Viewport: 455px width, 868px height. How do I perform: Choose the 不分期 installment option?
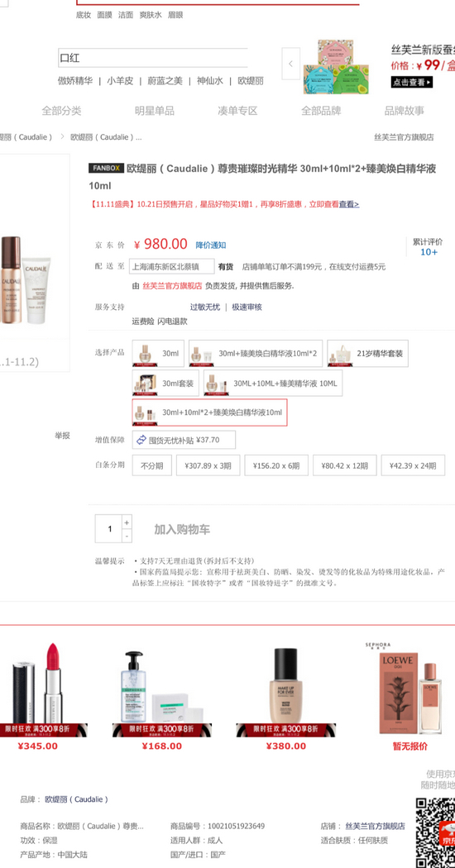[152, 465]
